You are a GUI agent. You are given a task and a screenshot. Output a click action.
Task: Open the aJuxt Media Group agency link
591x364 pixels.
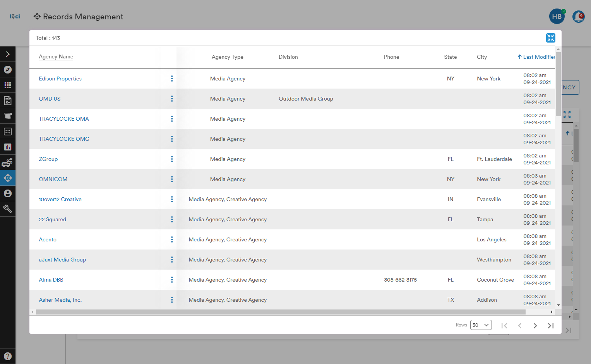tap(62, 260)
